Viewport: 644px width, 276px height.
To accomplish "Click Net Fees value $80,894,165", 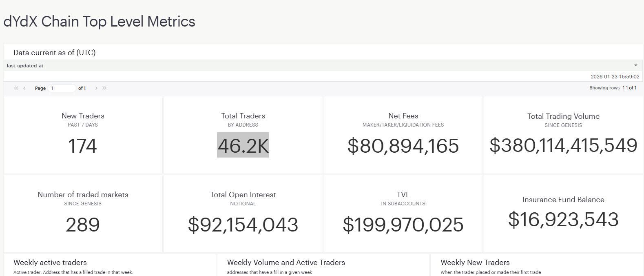I will point(403,146).
